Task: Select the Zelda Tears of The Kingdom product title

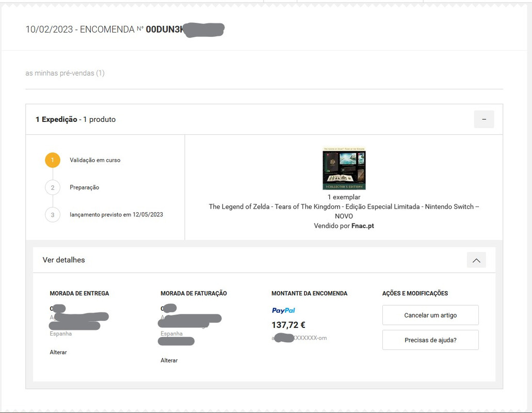Action: coord(344,211)
